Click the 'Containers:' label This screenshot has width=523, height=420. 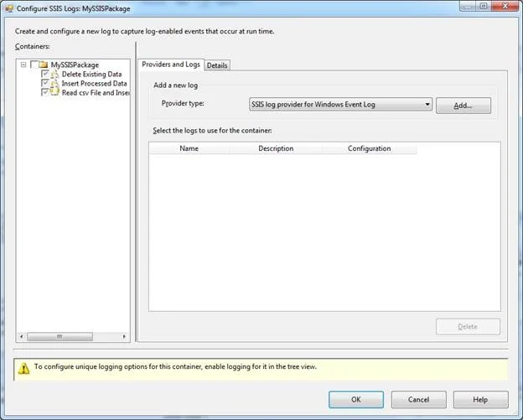tap(33, 46)
